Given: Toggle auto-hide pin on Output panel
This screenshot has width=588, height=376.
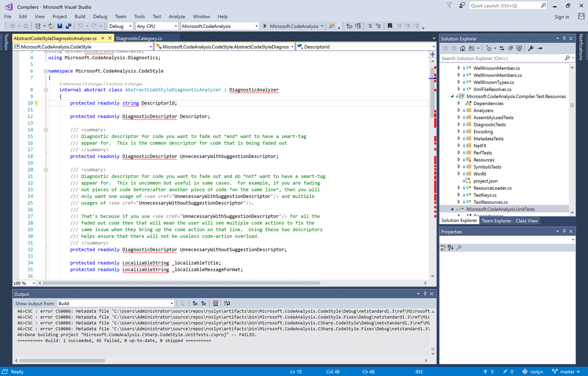Looking at the screenshot, I should [425, 294].
